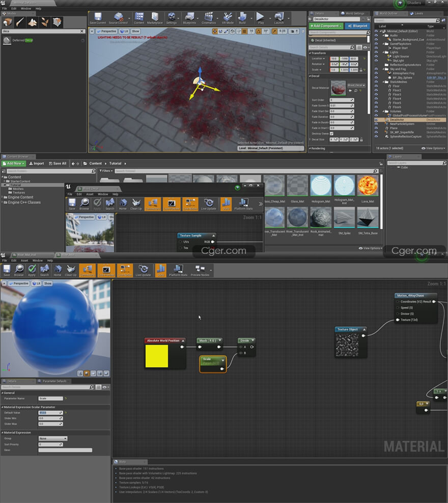This screenshot has height=503, width=448.
Task: Toggle the Destroy Owner checkbox
Action: click(x=332, y=134)
